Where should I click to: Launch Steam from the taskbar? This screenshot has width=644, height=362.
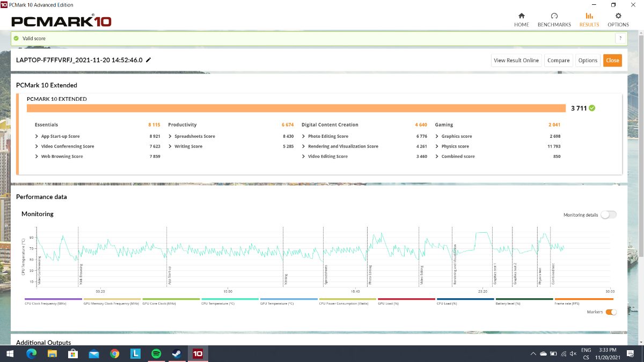[x=177, y=354]
